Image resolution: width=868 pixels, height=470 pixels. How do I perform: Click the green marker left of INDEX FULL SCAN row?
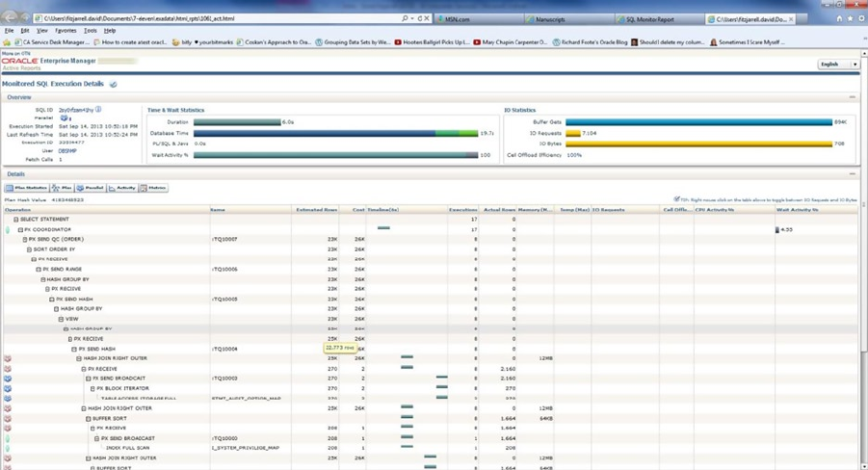coord(8,448)
